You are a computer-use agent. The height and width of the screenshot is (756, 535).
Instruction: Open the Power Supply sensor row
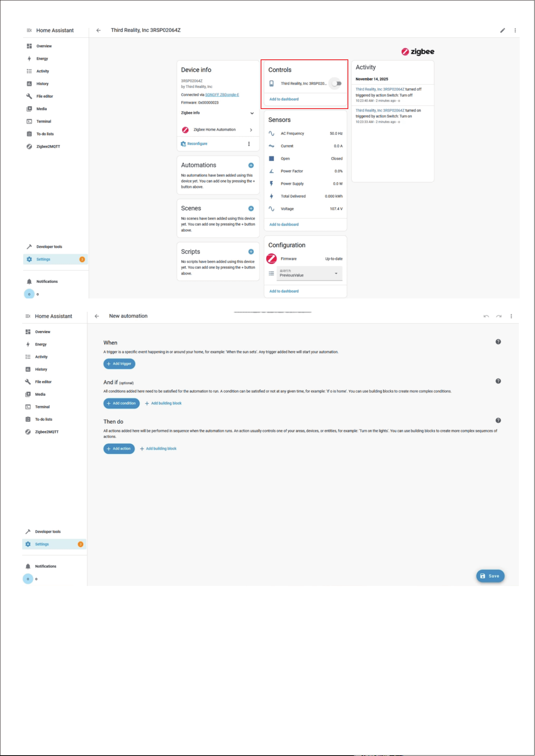[305, 184]
